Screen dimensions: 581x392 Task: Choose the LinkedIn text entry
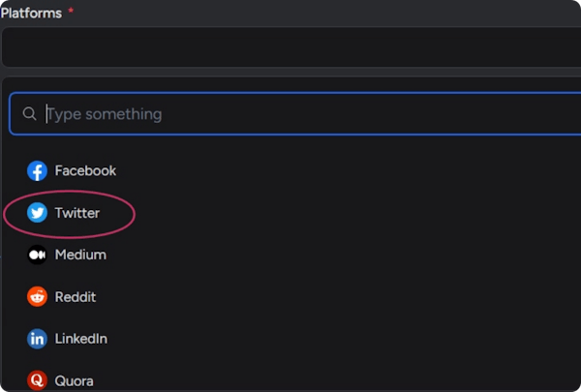(81, 339)
